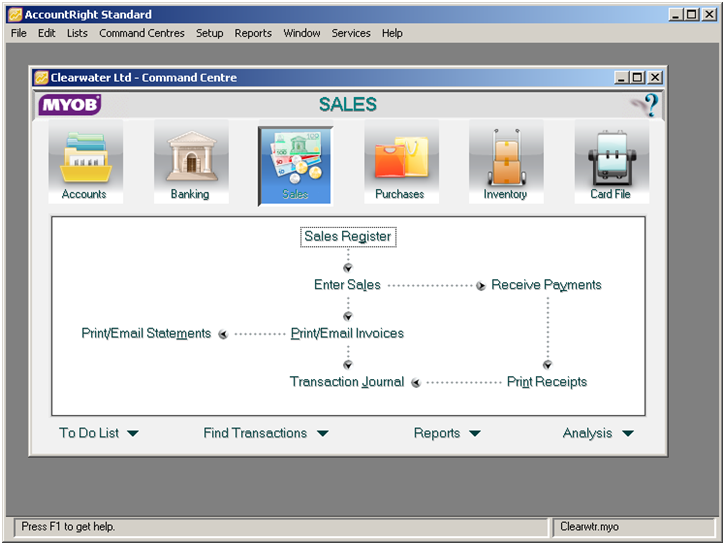Image resolution: width=725 pixels, height=545 pixels.
Task: Open Print/Email Statements
Action: (146, 333)
